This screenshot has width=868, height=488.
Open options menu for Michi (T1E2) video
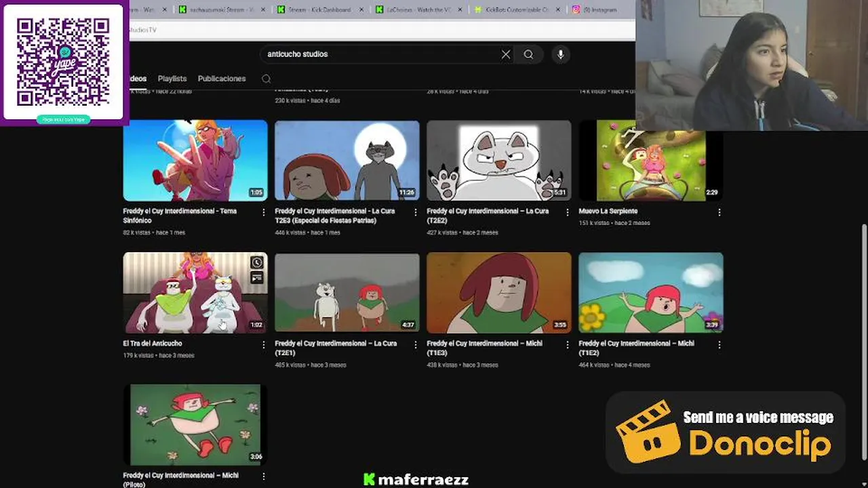[x=719, y=344]
